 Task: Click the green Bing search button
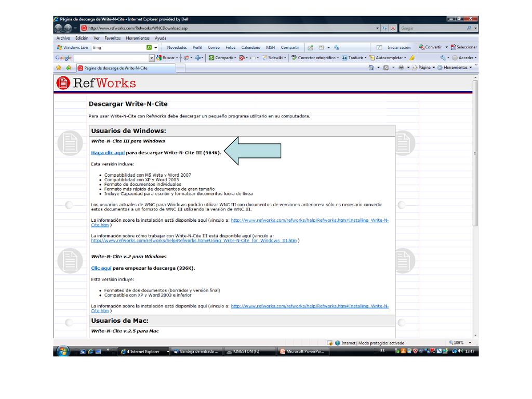(x=149, y=47)
